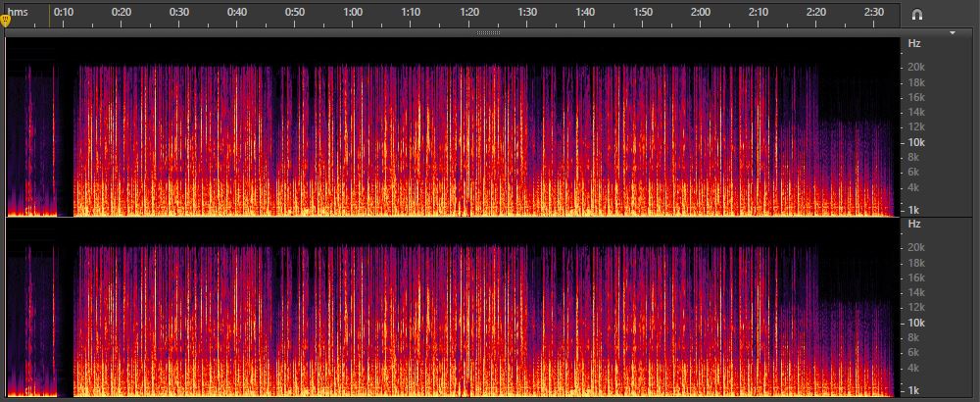Click the top channel Hz label
Screen dimensions: 980x402
(914, 44)
